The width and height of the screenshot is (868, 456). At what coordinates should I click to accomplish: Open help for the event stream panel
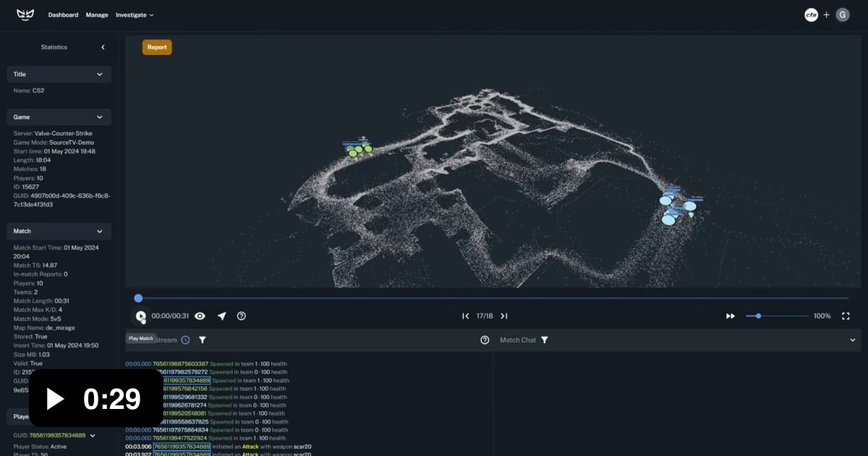click(x=485, y=340)
